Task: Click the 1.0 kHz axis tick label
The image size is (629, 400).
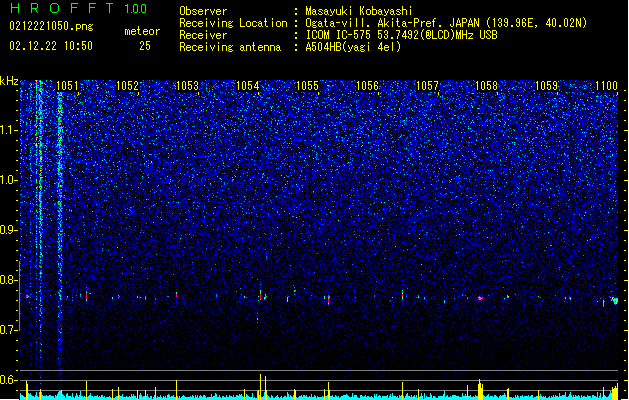Action: pos(9,180)
